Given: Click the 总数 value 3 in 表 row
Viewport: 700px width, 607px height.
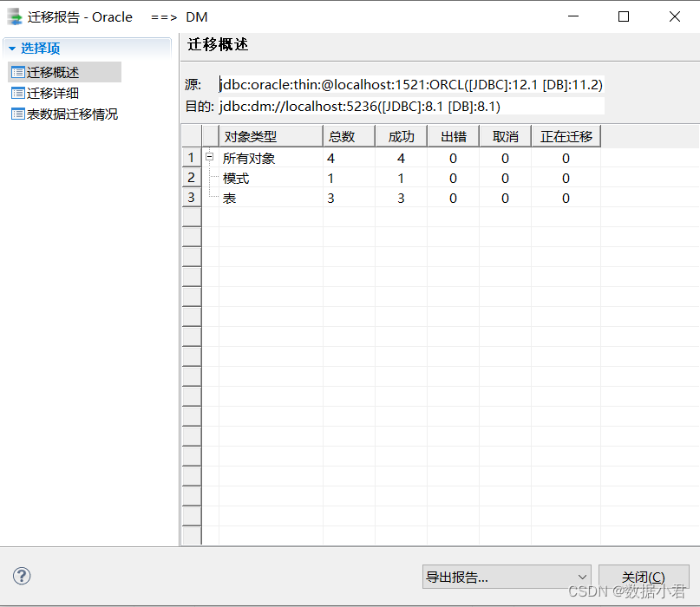Looking at the screenshot, I should (330, 198).
